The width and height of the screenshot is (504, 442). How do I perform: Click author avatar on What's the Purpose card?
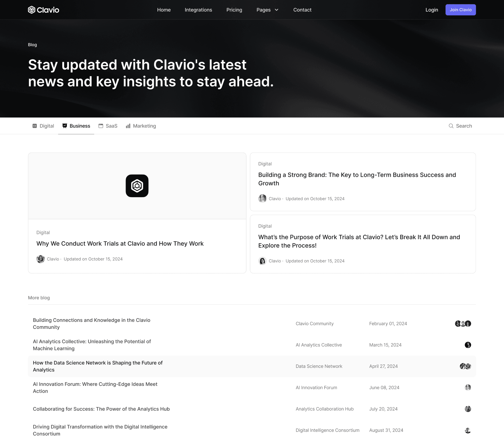262,261
